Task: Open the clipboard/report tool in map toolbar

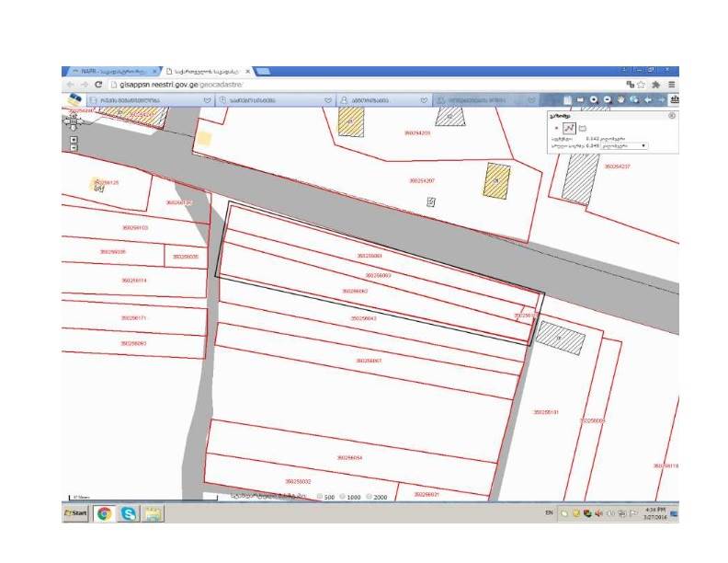Action: click(x=567, y=100)
